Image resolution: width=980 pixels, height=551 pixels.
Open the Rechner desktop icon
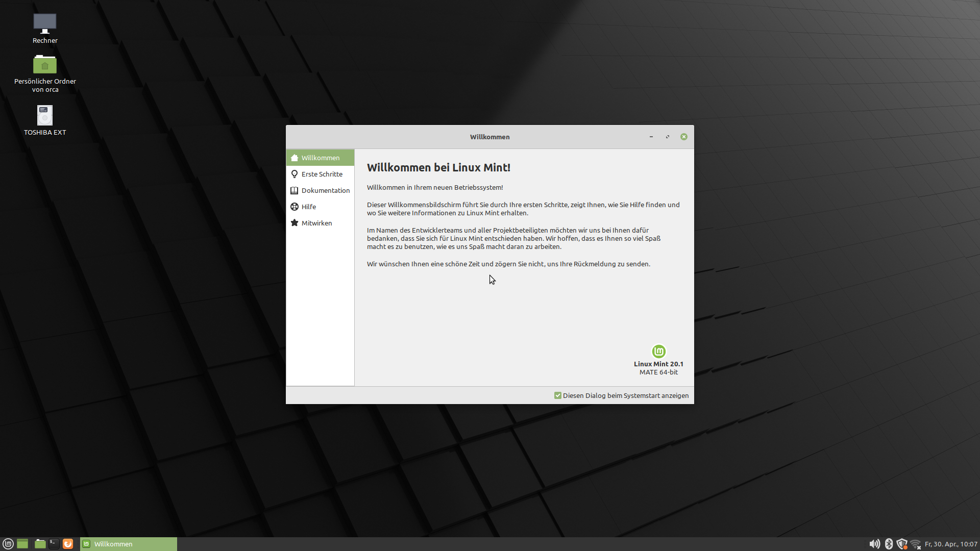(45, 29)
